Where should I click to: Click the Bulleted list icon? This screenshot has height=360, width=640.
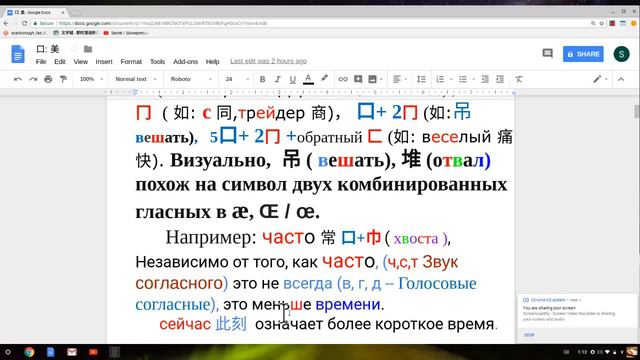click(463, 79)
